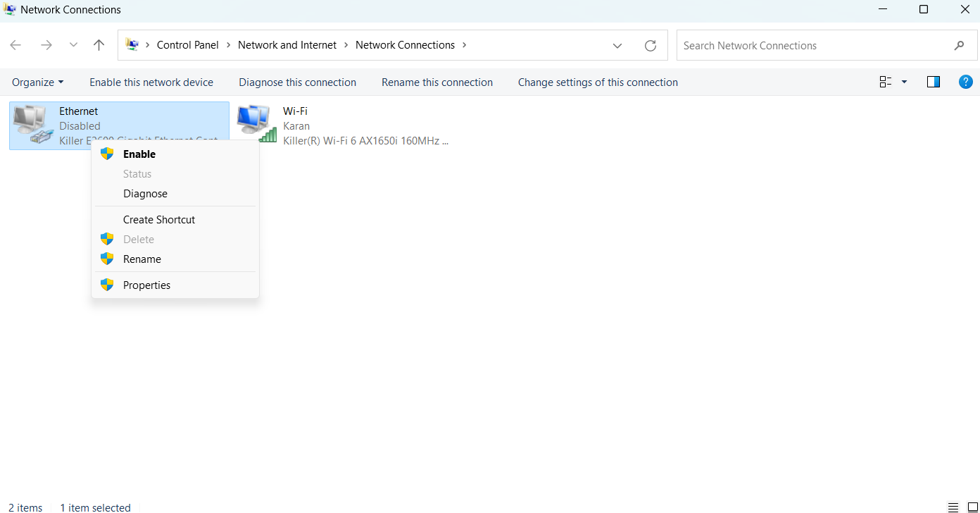Select Enable from the context menu
This screenshot has width=980, height=513.
click(139, 154)
